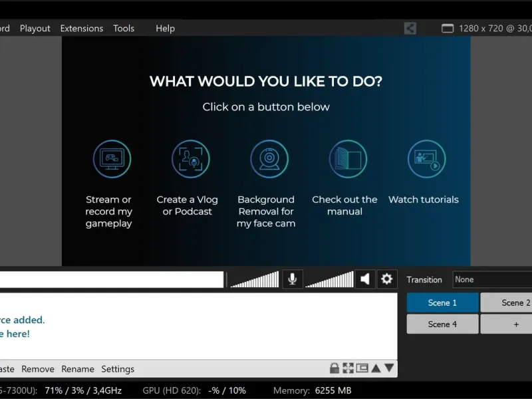Move source down in the list
Screen dimensions: 532x399
390,368
